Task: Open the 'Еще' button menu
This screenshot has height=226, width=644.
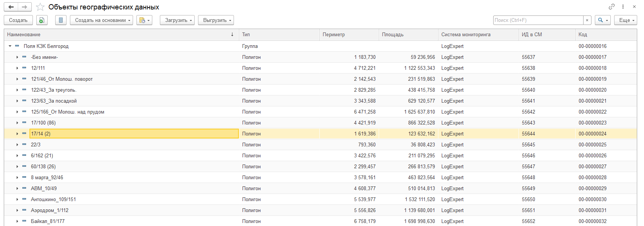Action: coord(625,20)
